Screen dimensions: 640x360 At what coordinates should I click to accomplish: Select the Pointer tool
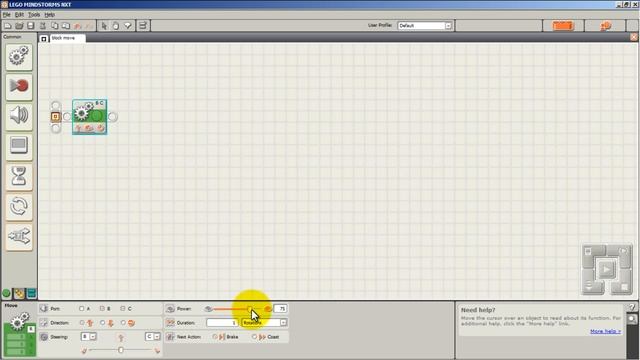pyautogui.click(x=104, y=26)
